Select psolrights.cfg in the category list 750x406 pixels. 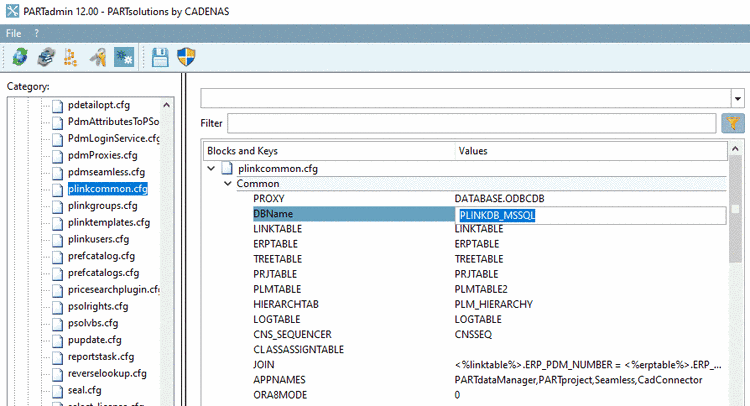(x=98, y=306)
